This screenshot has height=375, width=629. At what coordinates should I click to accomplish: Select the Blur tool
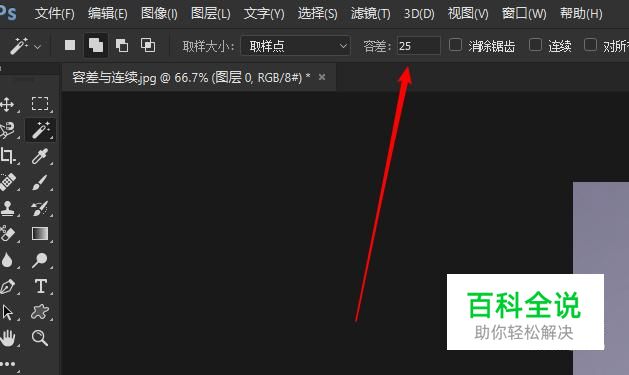[x=7, y=260]
